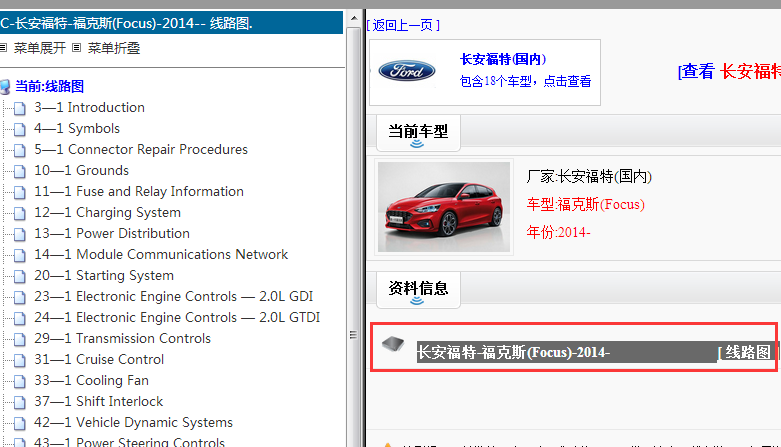Click 长安福特-福克斯(Focus)-2014- entry
This screenshot has height=447, width=781.
tap(513, 352)
